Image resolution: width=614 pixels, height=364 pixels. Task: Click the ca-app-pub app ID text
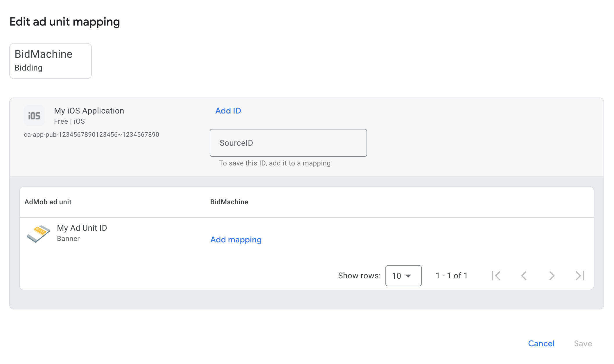point(91,135)
